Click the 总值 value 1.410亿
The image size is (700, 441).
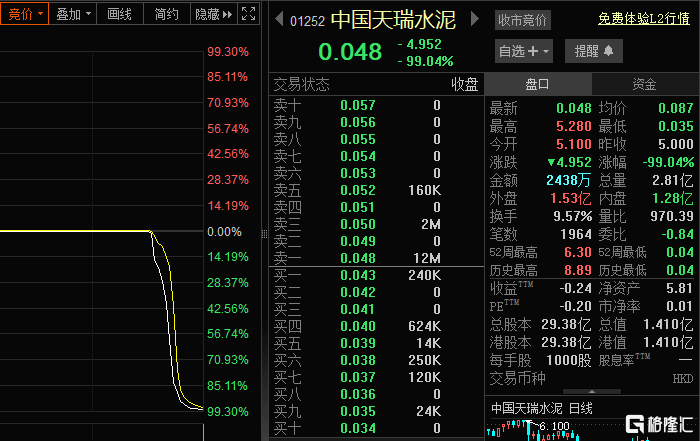pos(668,325)
